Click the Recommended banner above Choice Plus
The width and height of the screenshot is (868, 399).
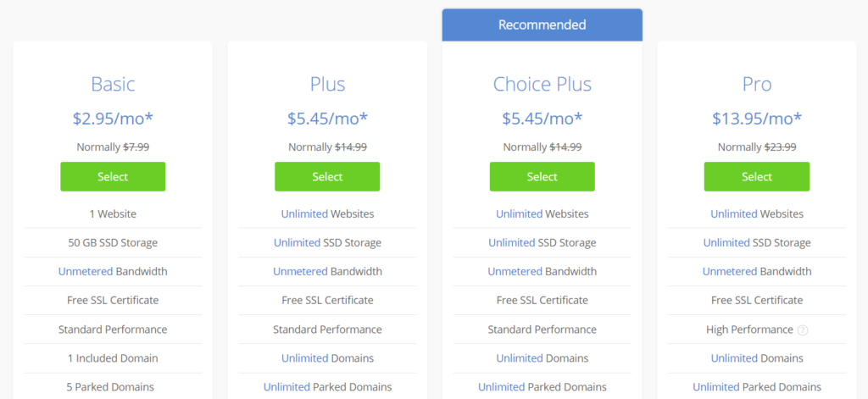542,25
